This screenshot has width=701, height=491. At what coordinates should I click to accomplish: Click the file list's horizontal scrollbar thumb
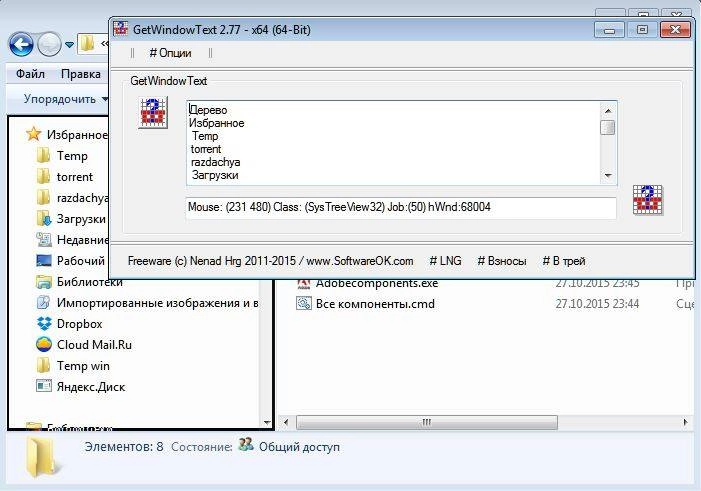click(427, 422)
